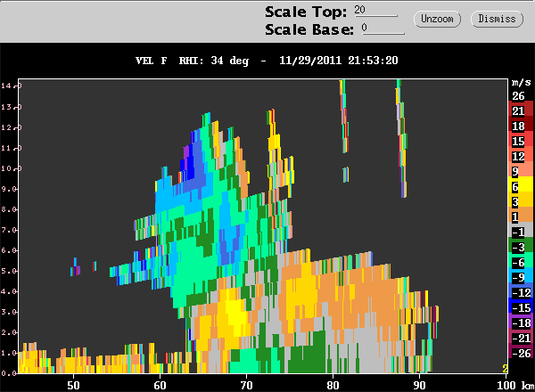The height and width of the screenshot is (392, 535).
Task: Click the 80 km range axis label
Action: [x=333, y=386]
